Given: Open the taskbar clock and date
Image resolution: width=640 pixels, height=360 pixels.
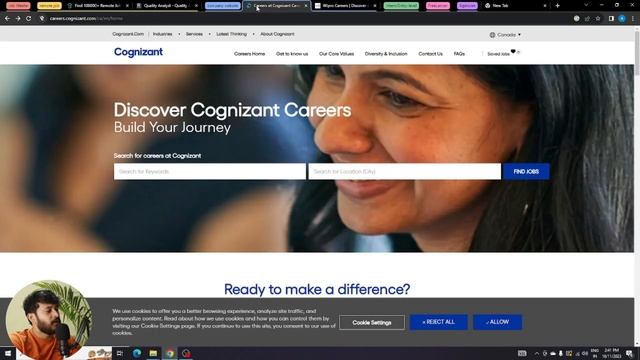Looking at the screenshot, I should click(x=612, y=353).
